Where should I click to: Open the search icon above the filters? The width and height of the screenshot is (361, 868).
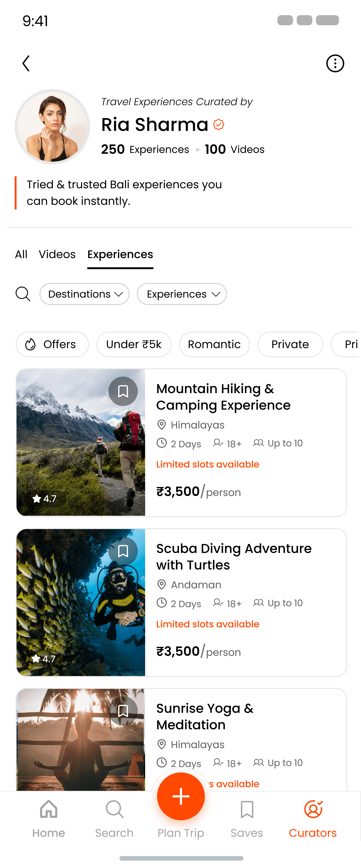(x=23, y=294)
